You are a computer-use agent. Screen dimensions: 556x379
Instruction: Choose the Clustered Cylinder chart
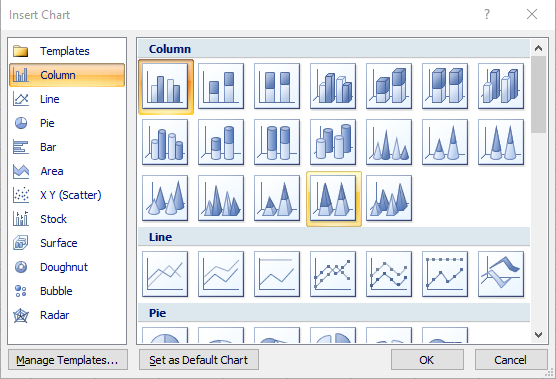click(x=165, y=142)
